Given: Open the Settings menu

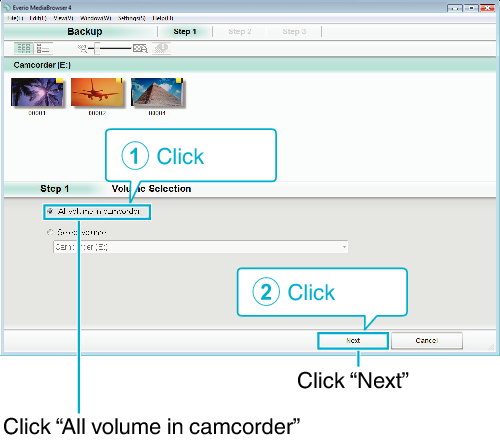Looking at the screenshot, I should 132,18.
